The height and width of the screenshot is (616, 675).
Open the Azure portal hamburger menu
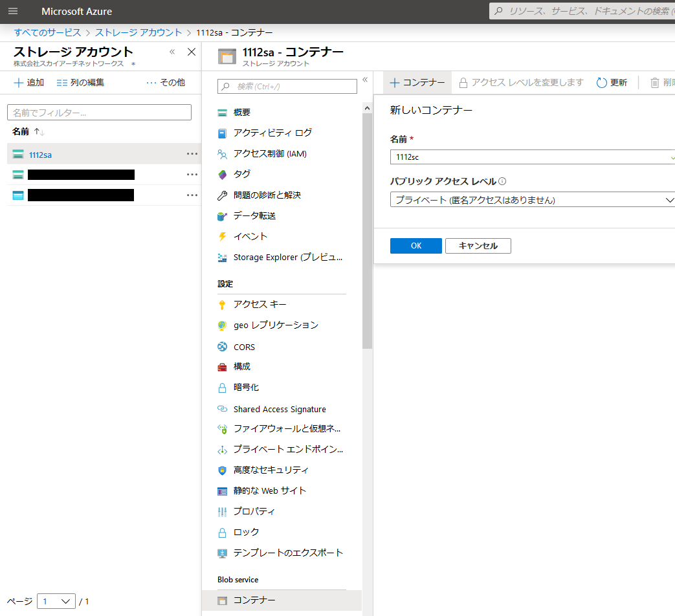[13, 11]
